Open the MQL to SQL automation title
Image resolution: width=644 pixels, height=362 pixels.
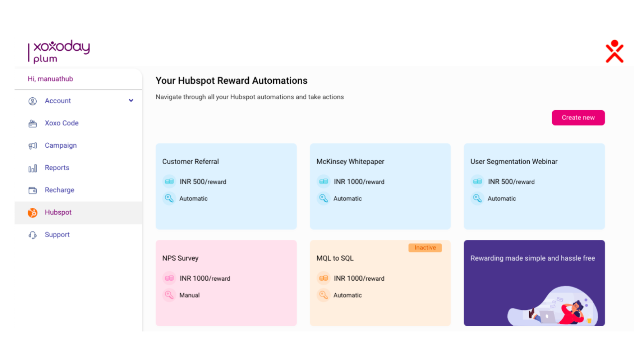[x=335, y=258]
